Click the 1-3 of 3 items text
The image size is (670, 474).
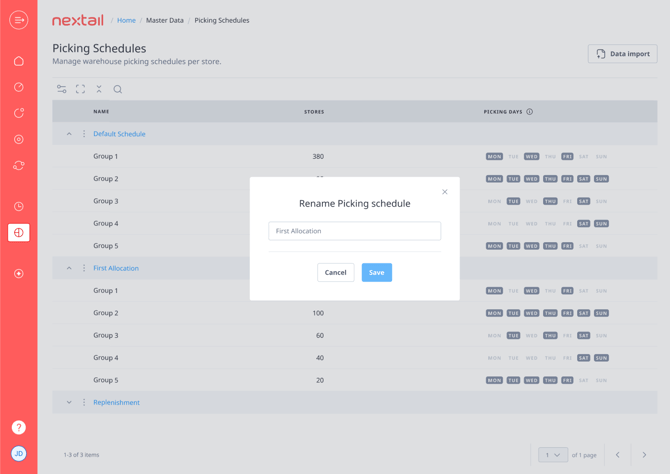point(81,455)
